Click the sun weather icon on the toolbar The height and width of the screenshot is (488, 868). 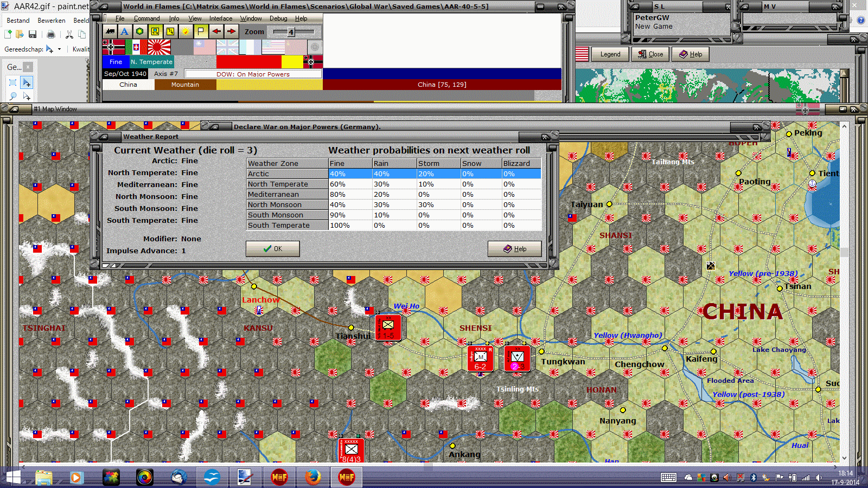click(x=185, y=31)
